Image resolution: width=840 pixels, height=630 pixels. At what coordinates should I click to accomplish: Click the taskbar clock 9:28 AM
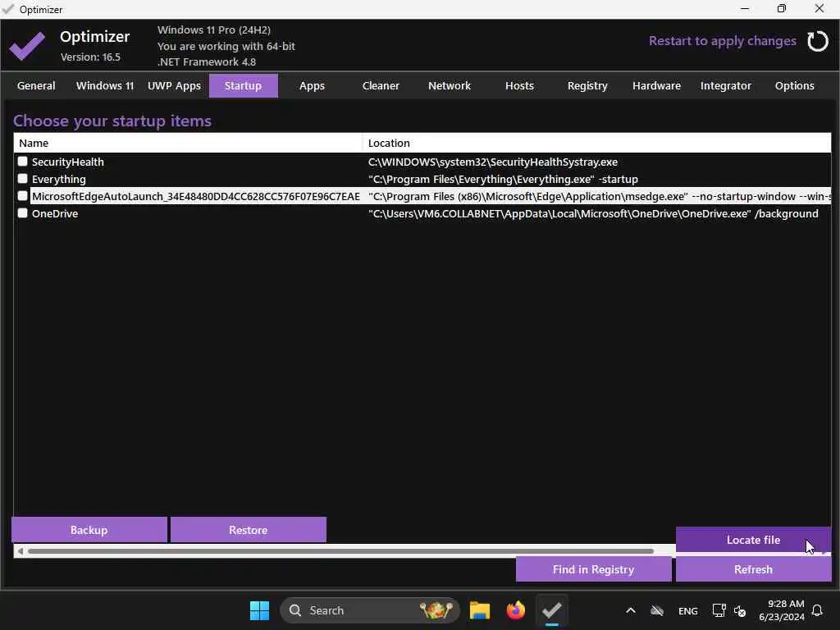[x=786, y=604]
